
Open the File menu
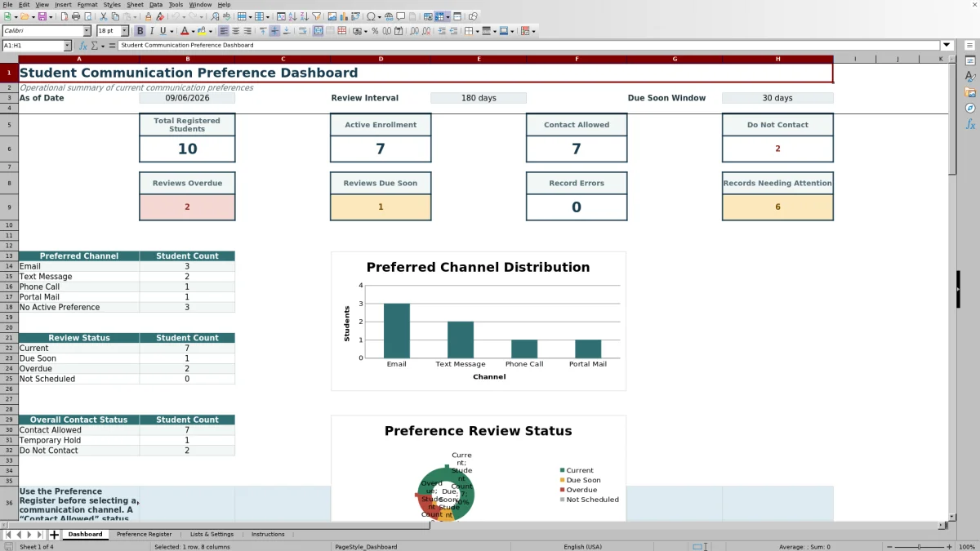click(7, 4)
